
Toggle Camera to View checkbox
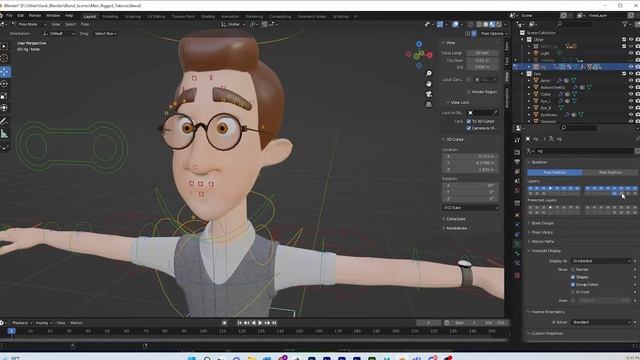pyautogui.click(x=469, y=128)
